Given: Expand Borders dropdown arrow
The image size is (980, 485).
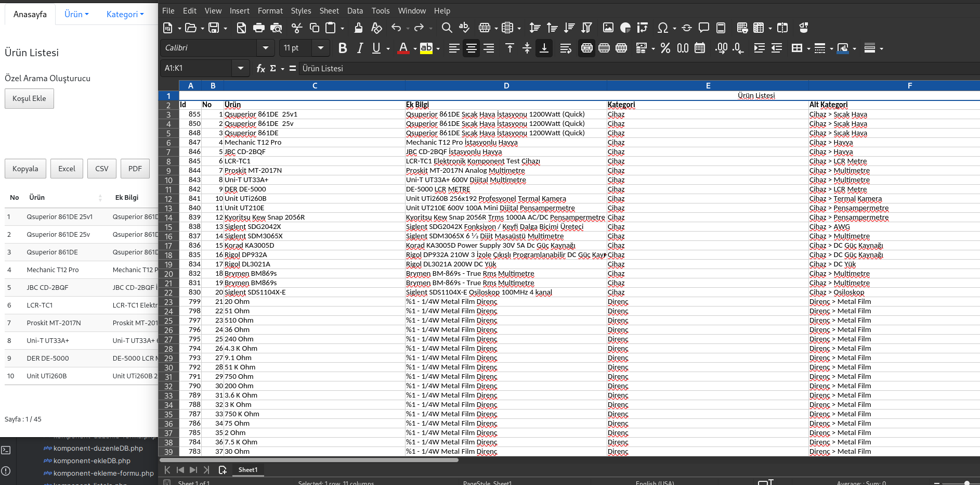Looking at the screenshot, I should pos(808,49).
